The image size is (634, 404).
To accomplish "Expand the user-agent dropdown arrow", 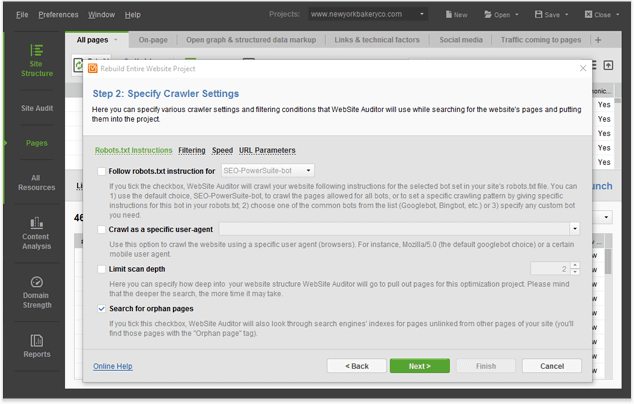I will coord(575,229).
